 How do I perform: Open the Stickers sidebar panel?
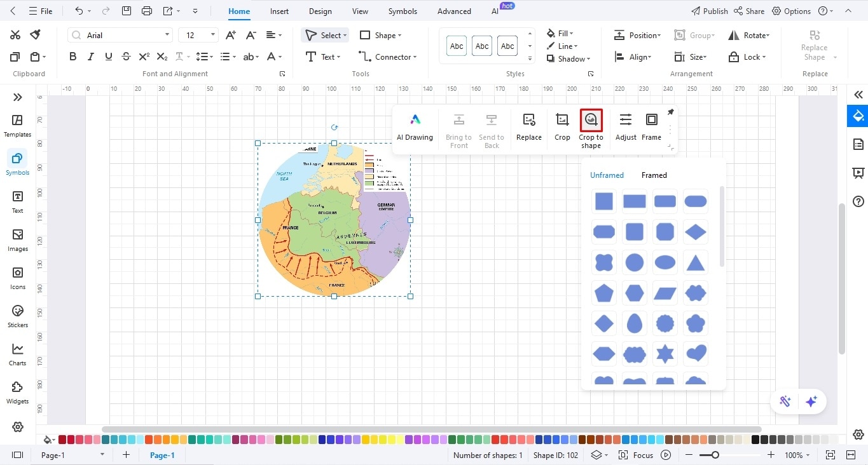tap(18, 316)
